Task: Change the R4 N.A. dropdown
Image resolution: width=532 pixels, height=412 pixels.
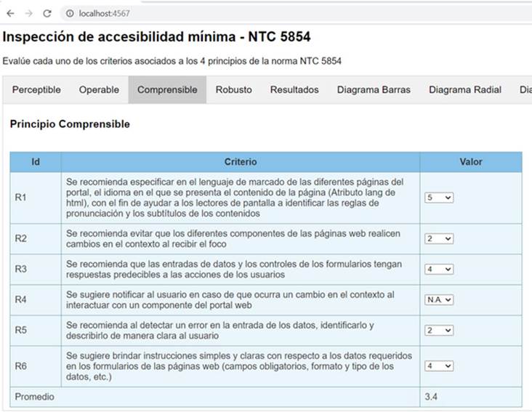Action: click(440, 299)
